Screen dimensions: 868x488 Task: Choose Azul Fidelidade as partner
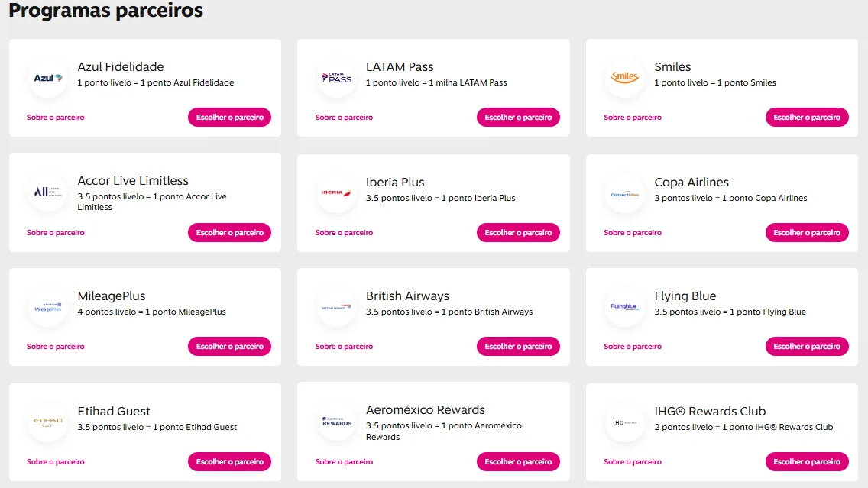229,118
